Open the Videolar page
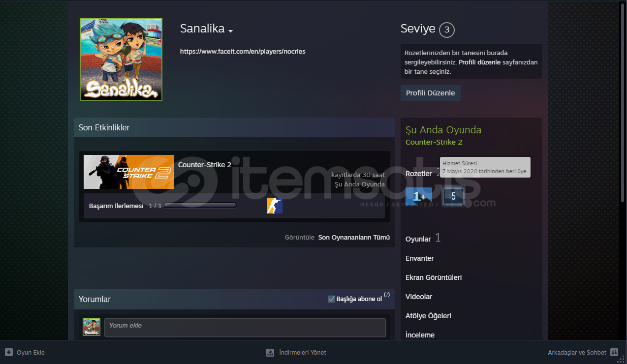The width and height of the screenshot is (627, 364). pyautogui.click(x=419, y=297)
